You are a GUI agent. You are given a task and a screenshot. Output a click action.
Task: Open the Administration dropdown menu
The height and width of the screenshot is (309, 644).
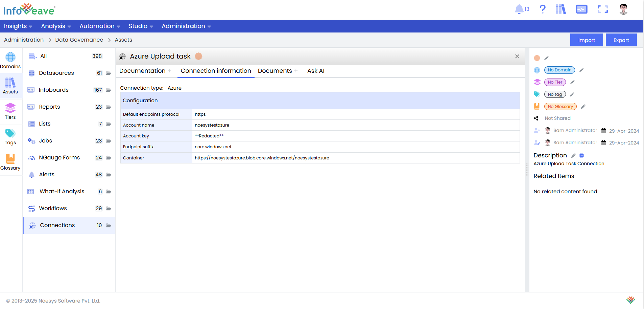point(186,26)
